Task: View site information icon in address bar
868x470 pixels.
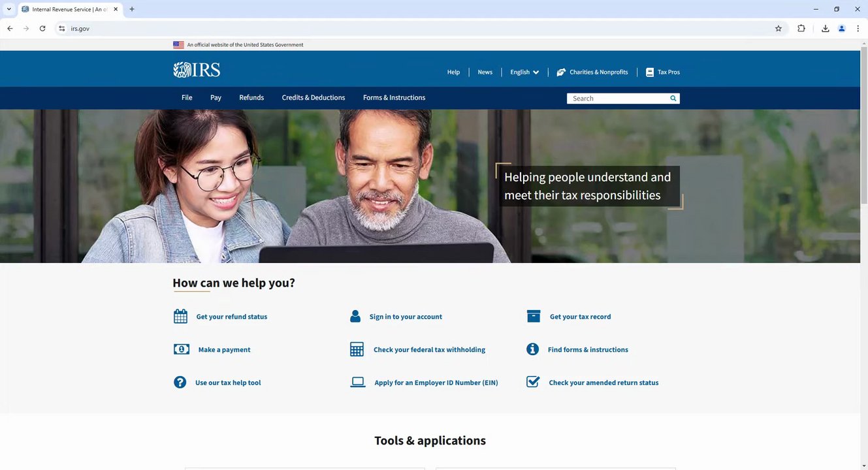Action: (x=62, y=28)
